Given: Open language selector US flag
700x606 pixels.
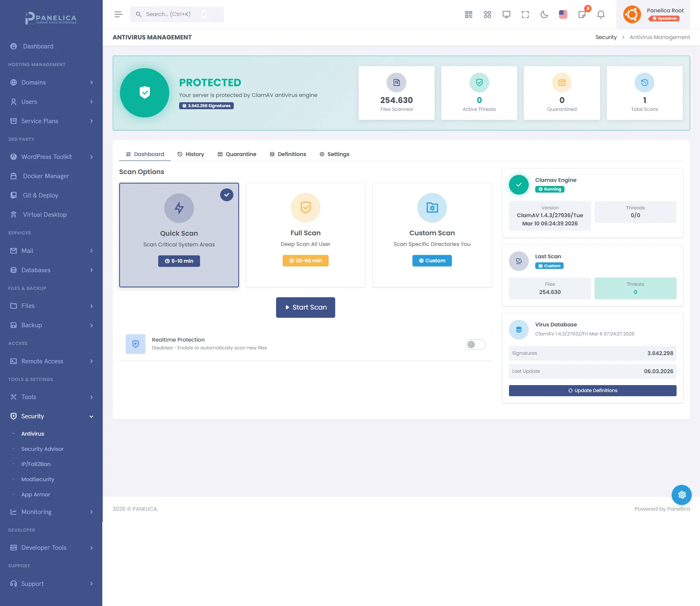Looking at the screenshot, I should point(563,15).
